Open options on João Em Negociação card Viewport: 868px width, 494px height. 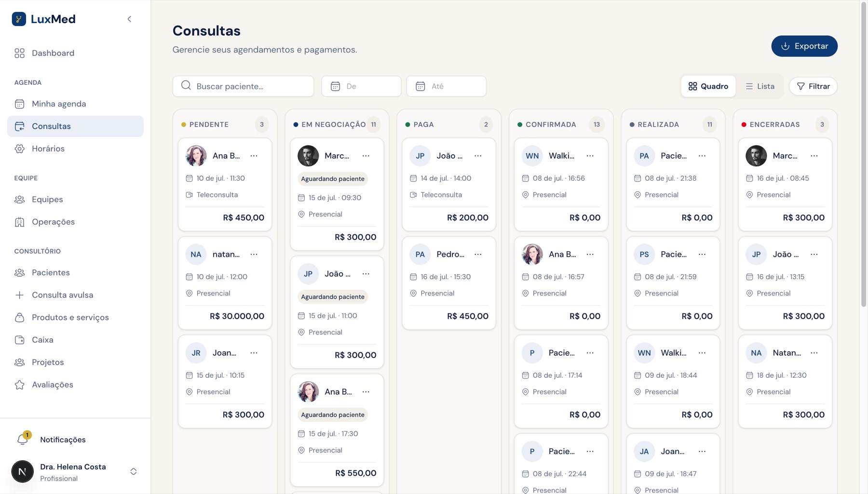366,274
